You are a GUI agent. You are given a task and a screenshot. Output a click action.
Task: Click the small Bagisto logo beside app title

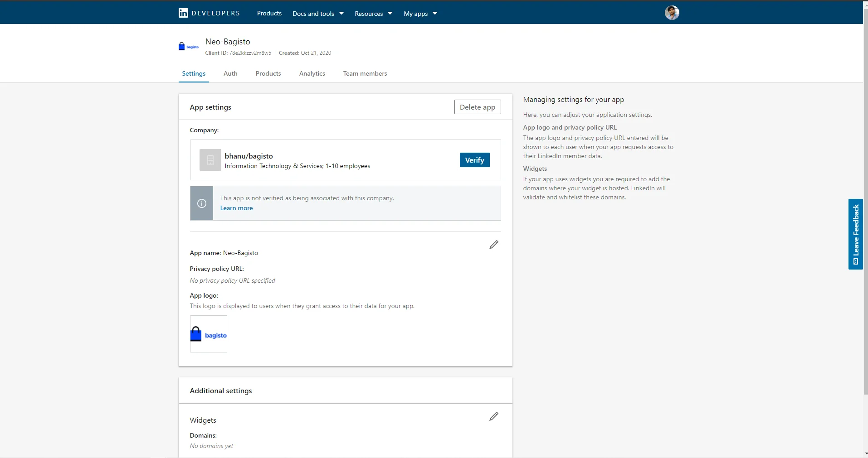pos(188,47)
